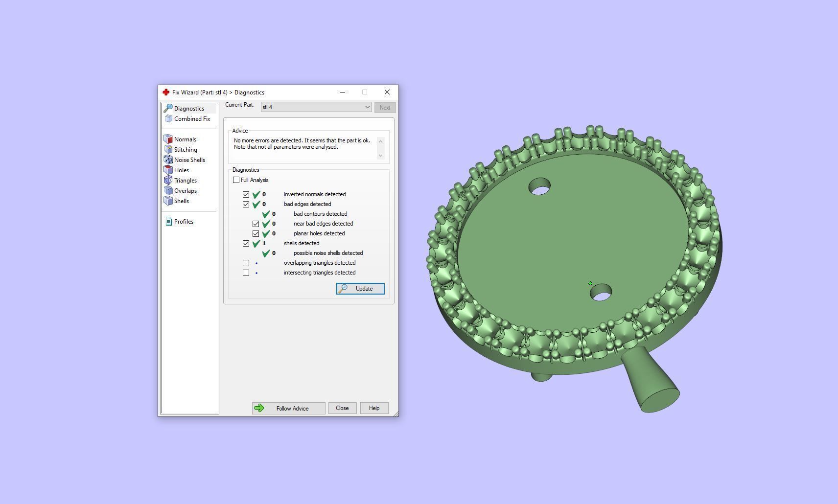Toggle the bad edges detected checkbox
The image size is (838, 504).
pyautogui.click(x=246, y=204)
